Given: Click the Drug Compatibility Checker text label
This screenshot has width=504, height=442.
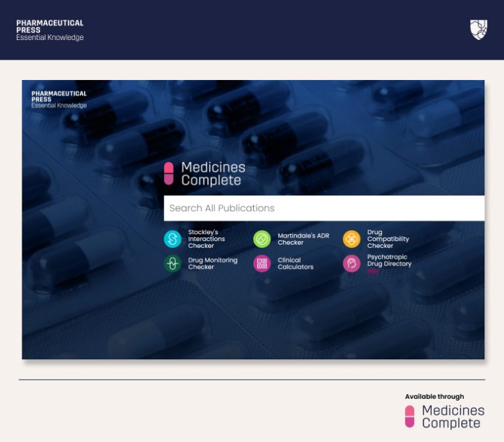Looking at the screenshot, I should 388,239.
